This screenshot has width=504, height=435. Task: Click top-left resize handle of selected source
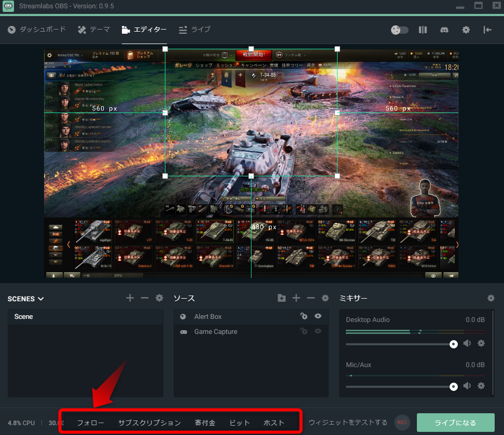click(x=165, y=49)
